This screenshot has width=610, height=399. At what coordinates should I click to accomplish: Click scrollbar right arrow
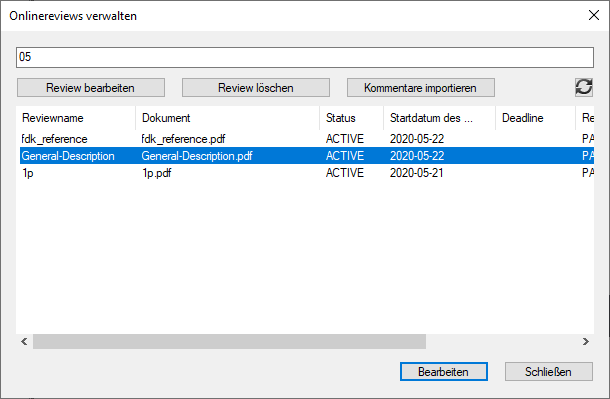point(585,341)
